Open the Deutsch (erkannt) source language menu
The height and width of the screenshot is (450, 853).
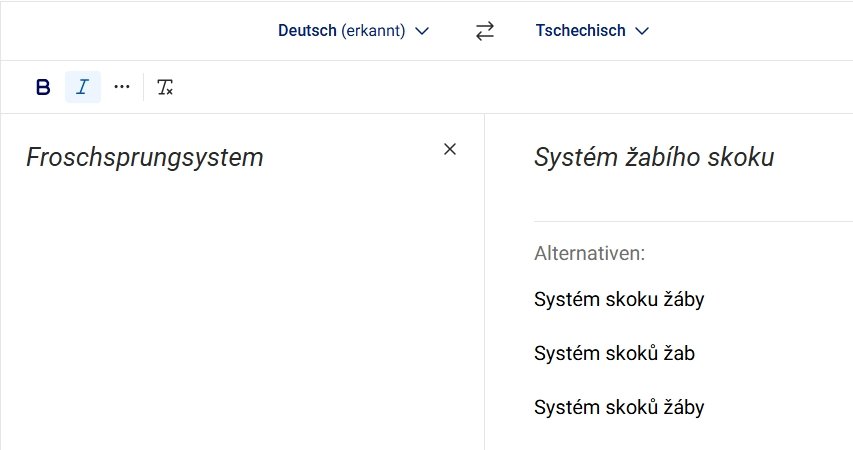click(x=341, y=31)
